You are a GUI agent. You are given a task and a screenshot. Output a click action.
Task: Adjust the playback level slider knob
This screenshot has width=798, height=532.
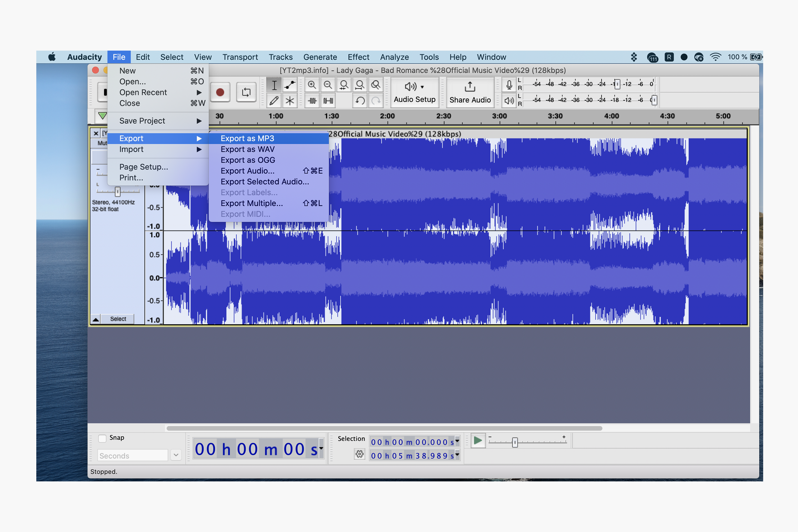coord(654,100)
